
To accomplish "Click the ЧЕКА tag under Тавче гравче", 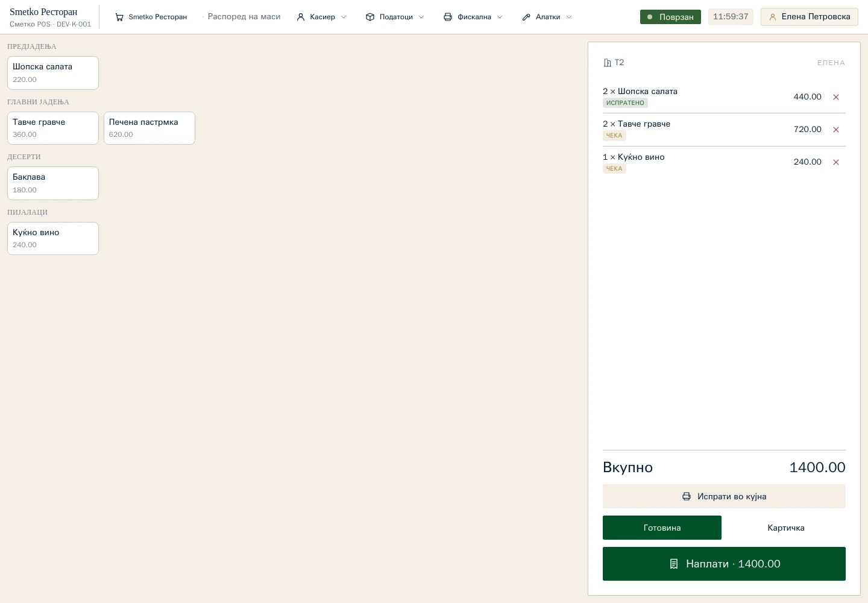I will (614, 136).
